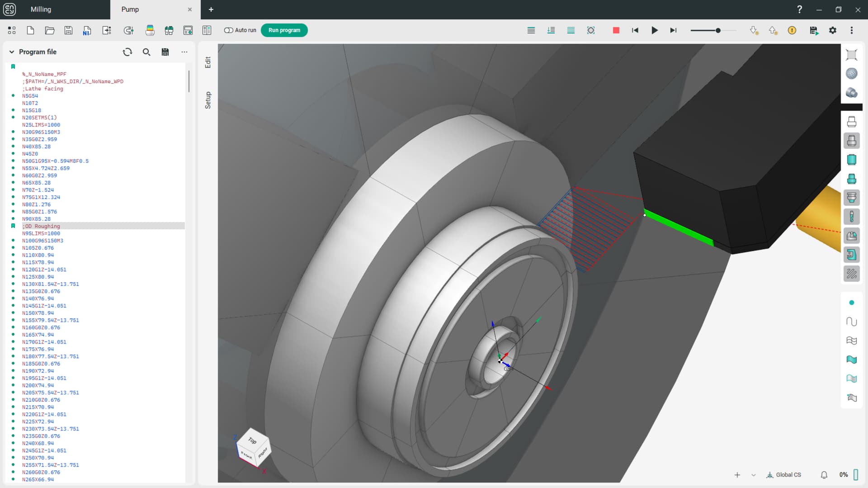Open the machine control panel icon
This screenshot has height=488, width=868.
click(188, 30)
